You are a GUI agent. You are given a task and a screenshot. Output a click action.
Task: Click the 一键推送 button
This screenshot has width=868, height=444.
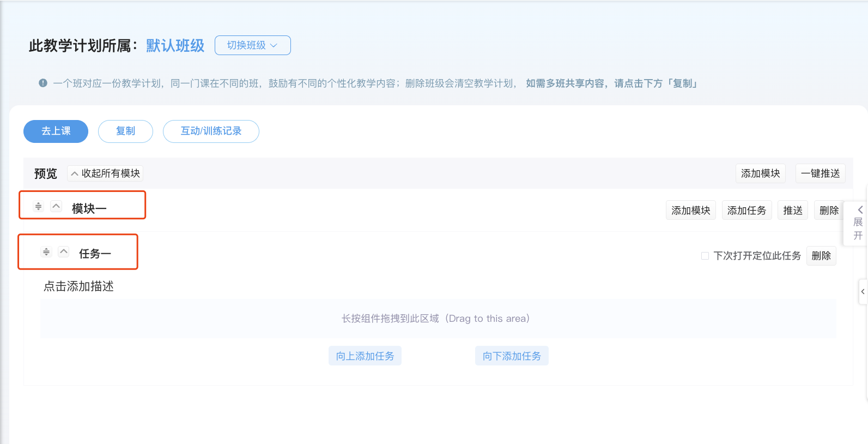click(821, 173)
